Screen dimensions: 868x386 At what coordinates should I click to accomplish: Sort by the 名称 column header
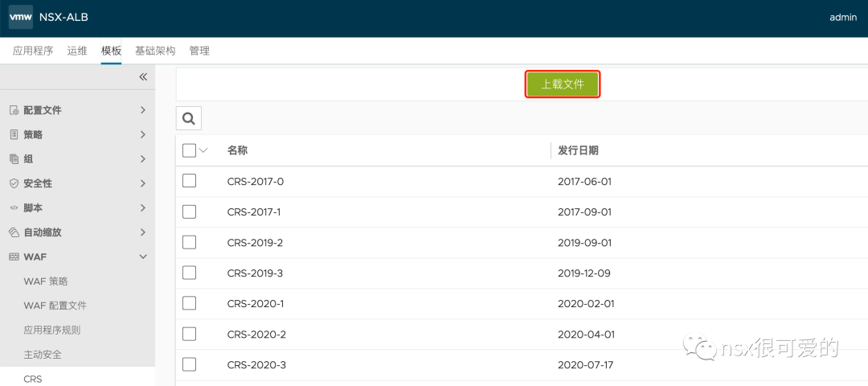coord(236,150)
